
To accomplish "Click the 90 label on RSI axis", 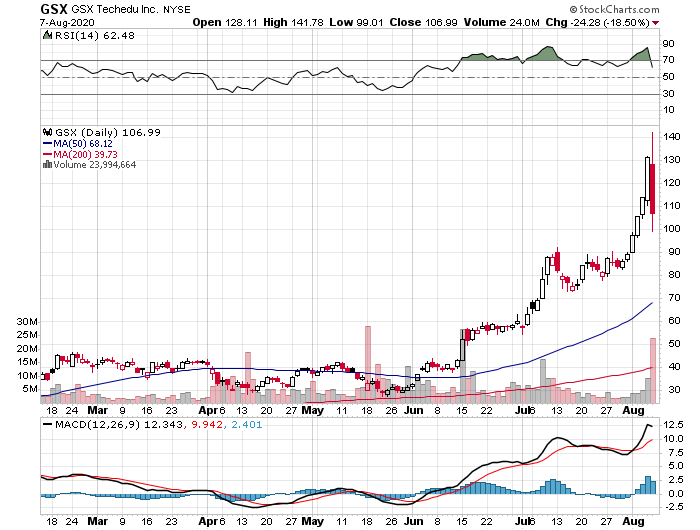I will 668,44.
